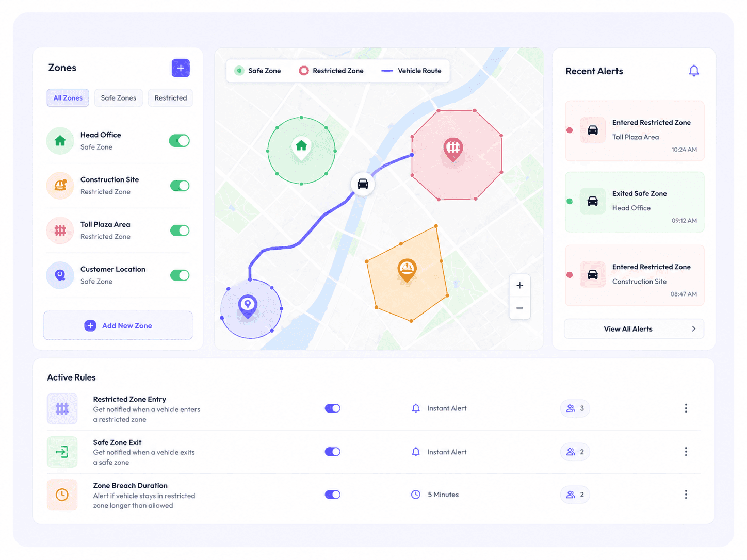747x560 pixels.
Task: Click the Customer Location pin list icon
Action: [x=60, y=275]
